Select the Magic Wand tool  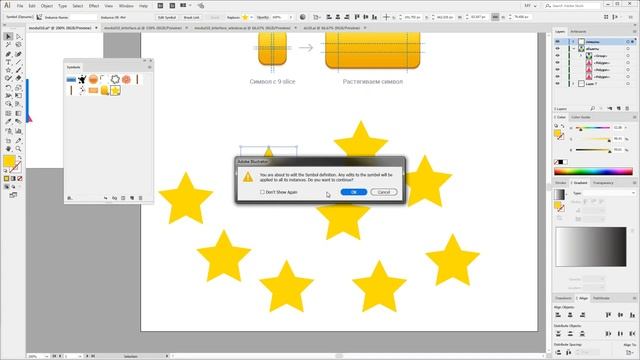8,45
